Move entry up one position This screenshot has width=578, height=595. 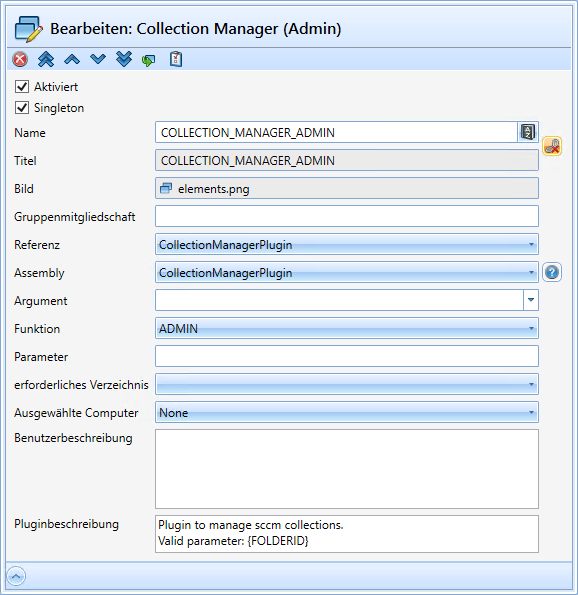tap(72, 60)
